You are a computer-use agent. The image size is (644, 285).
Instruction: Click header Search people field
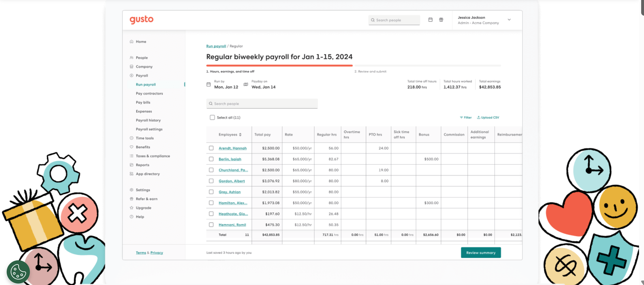394,20
